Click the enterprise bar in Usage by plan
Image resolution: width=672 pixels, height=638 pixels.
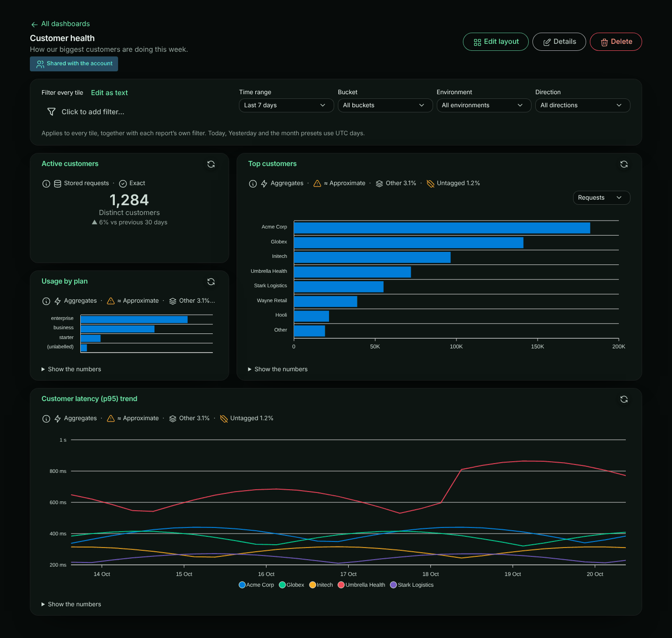tap(134, 319)
